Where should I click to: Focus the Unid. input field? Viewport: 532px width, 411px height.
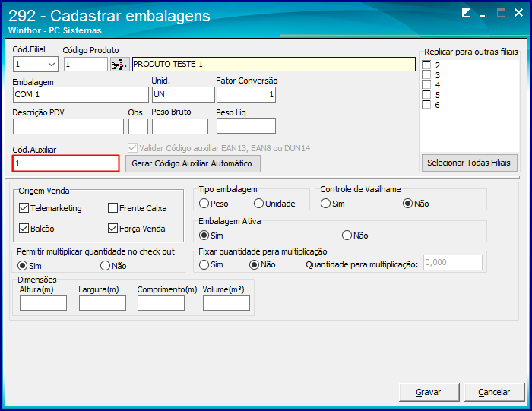tap(183, 94)
